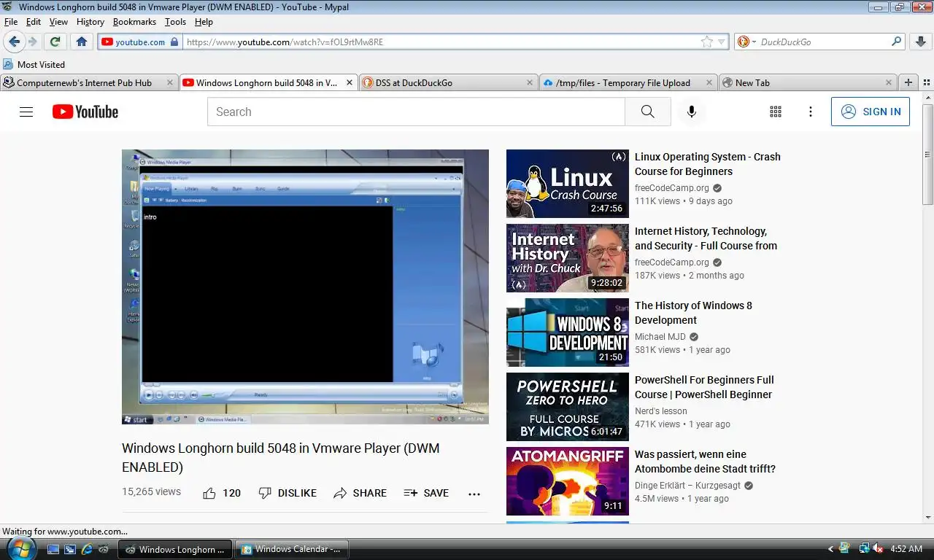
Task: Click the network tray icon
Action: point(864,548)
